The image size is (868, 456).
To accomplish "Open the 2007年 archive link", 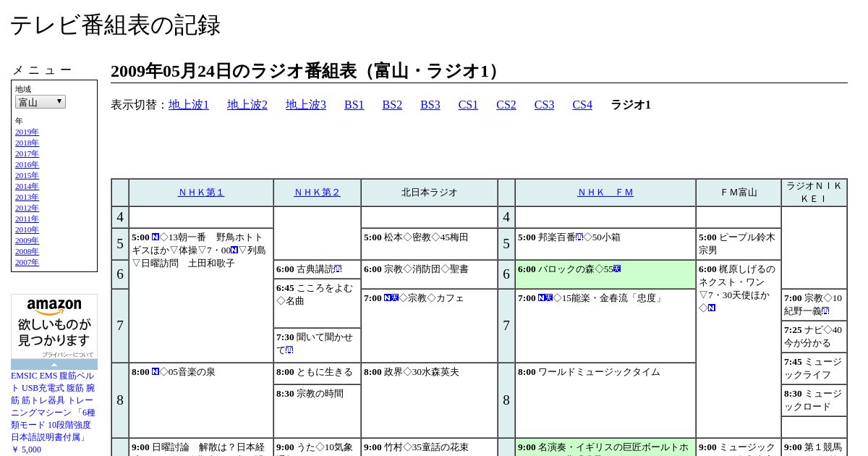I will [x=27, y=262].
